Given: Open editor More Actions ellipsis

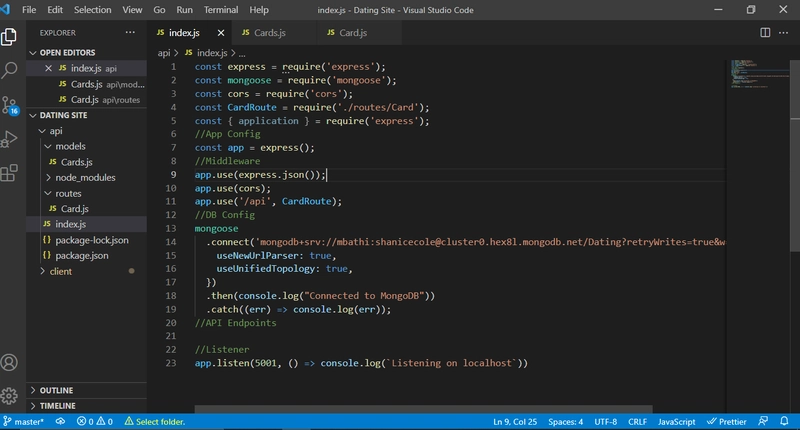Looking at the screenshot, I should pos(783,33).
